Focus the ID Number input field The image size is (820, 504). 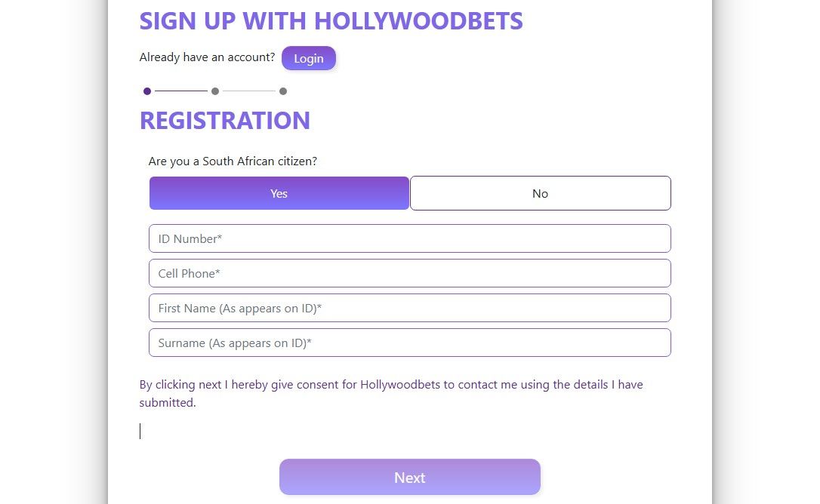[x=410, y=238]
